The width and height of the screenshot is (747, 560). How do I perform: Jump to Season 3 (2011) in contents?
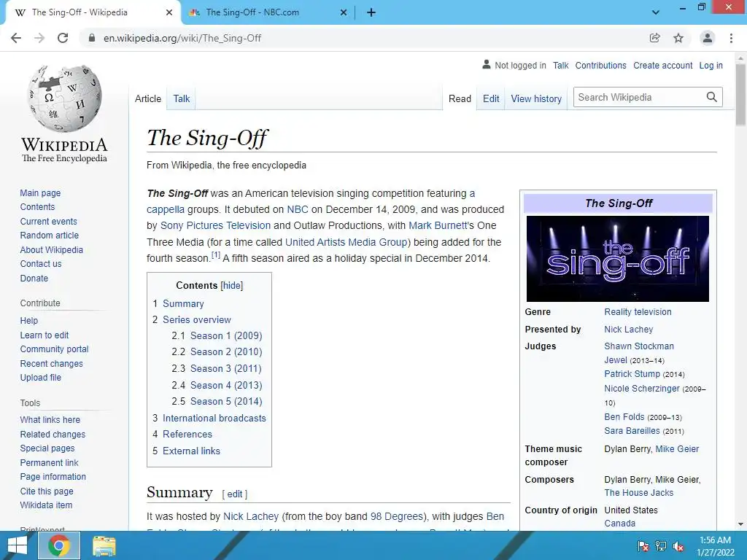pos(226,368)
